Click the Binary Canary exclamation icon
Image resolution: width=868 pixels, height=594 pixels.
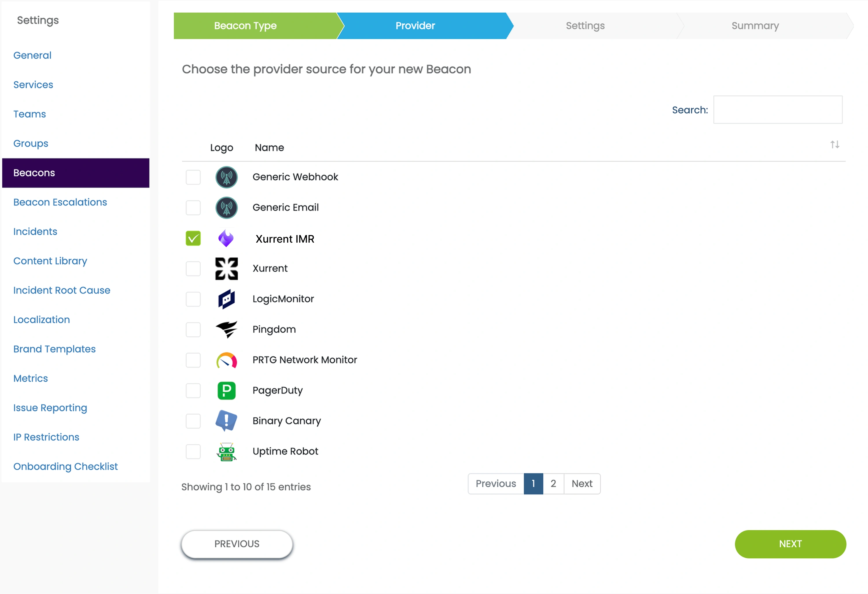point(226,421)
